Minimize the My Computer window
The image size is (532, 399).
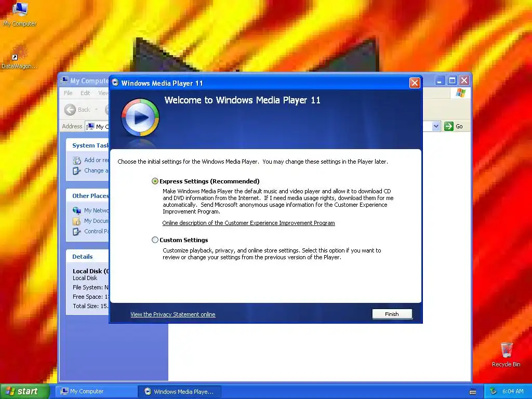[440, 81]
